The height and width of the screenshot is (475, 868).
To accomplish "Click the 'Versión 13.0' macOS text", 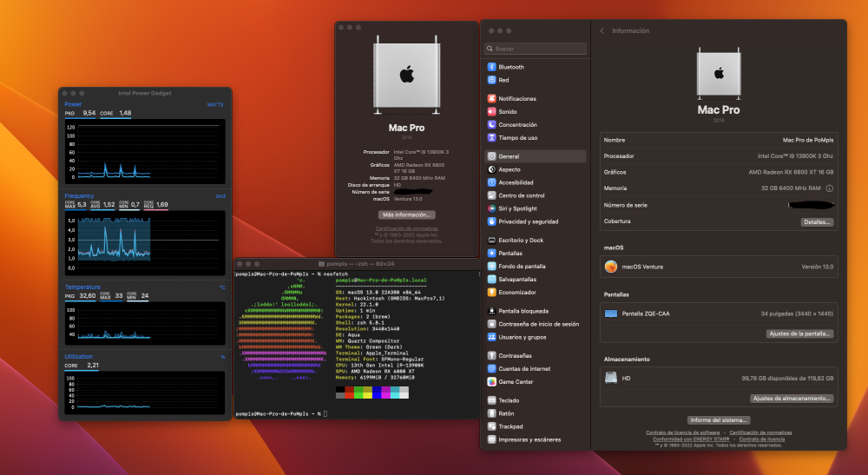I will pos(817,267).
